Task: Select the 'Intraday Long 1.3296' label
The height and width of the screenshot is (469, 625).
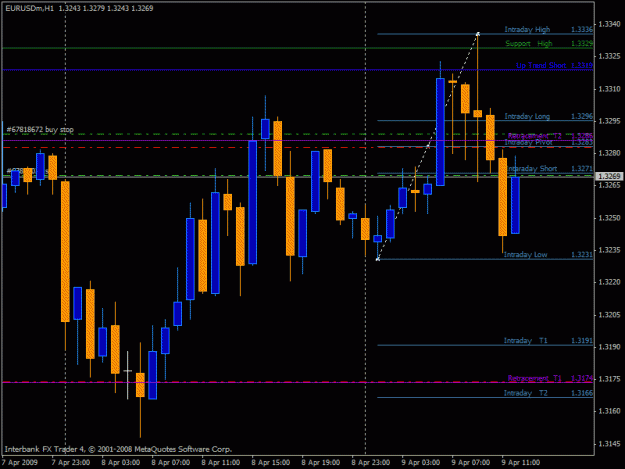Action: coord(548,116)
